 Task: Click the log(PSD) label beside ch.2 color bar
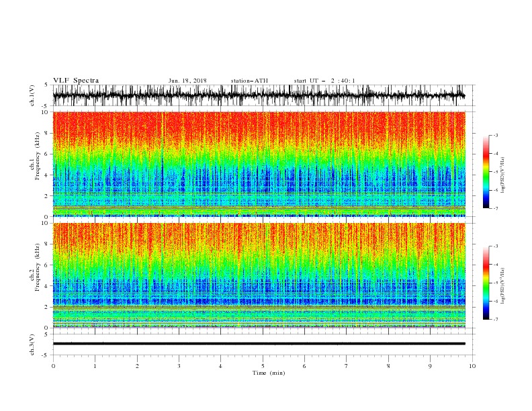[x=502, y=286]
